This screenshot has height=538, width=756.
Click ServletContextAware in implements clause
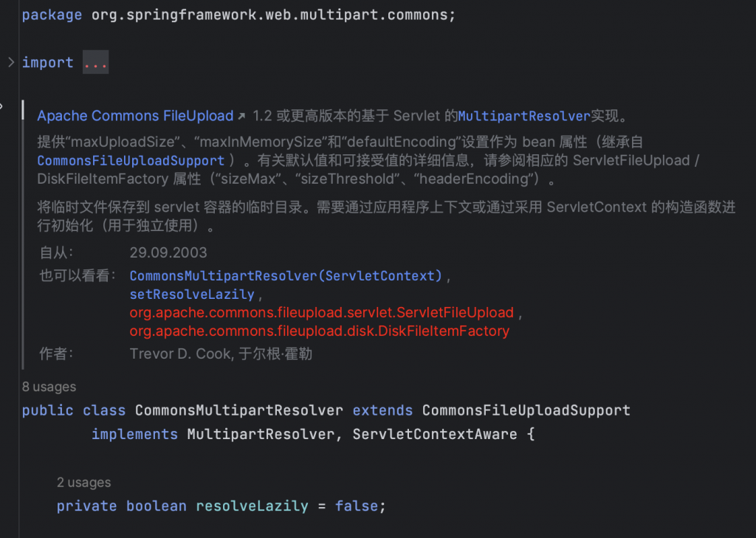point(434,435)
